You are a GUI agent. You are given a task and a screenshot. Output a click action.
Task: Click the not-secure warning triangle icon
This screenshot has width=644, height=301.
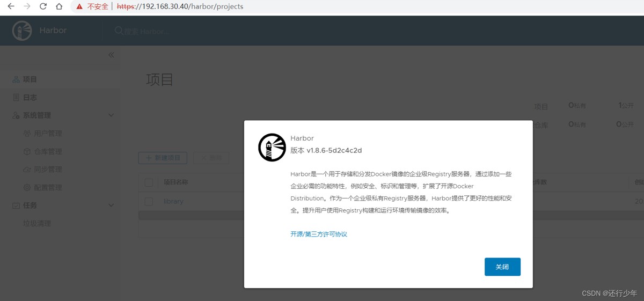pyautogui.click(x=79, y=7)
